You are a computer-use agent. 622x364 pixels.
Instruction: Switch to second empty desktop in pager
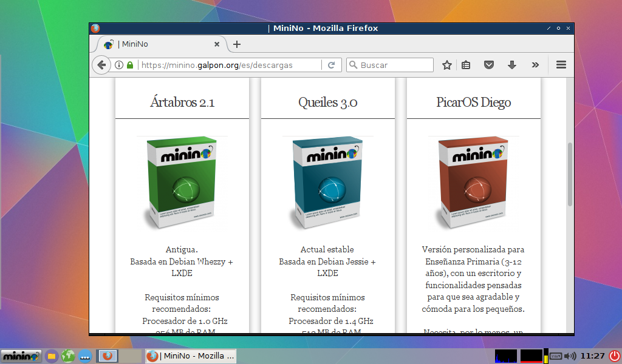[x=130, y=356]
